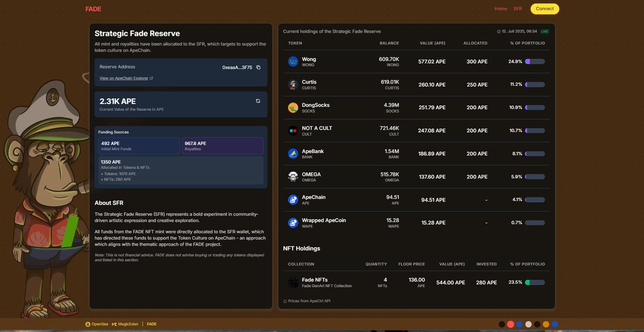
Task: Click ApeBank's 1.54M balance
Action: pyautogui.click(x=392, y=151)
